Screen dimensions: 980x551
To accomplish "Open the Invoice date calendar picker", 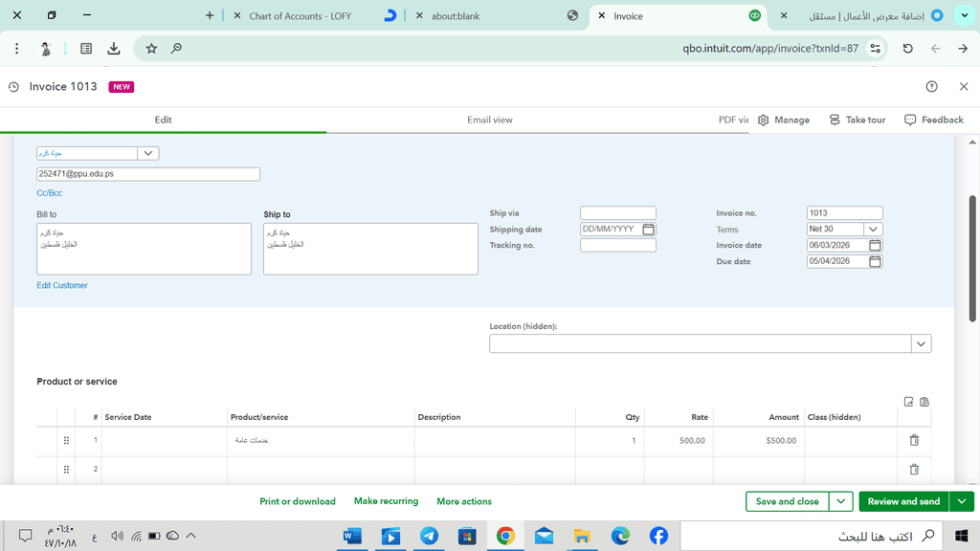I will tap(875, 245).
